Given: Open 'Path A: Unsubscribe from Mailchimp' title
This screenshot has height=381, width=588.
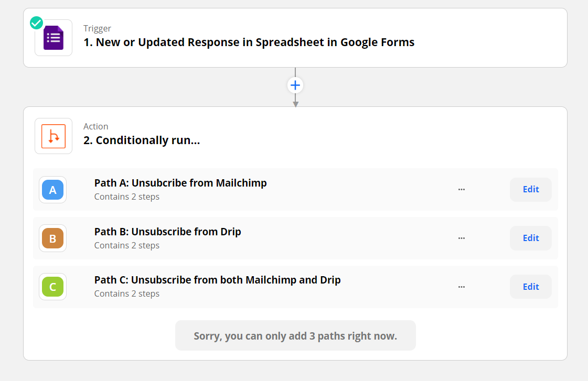Looking at the screenshot, I should 180,183.
